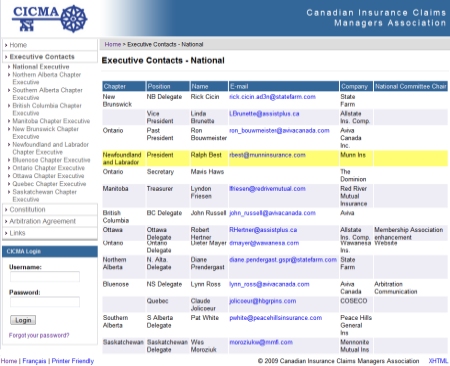Click the footer Home link
This screenshot has height=366, width=450.
pyautogui.click(x=9, y=361)
